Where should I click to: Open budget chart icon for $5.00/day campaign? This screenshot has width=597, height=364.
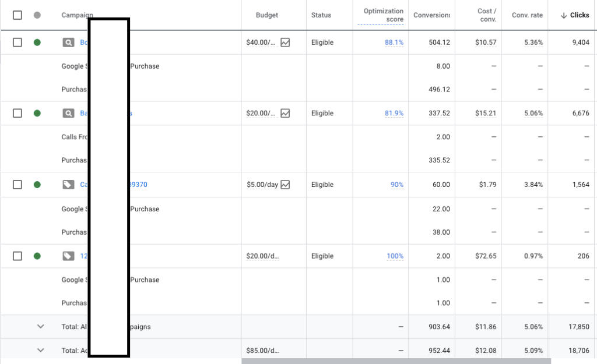tap(285, 185)
